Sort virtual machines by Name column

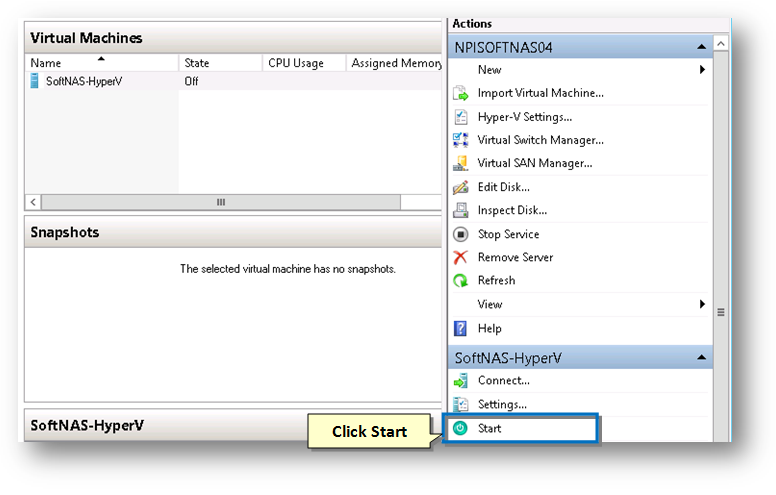101,63
